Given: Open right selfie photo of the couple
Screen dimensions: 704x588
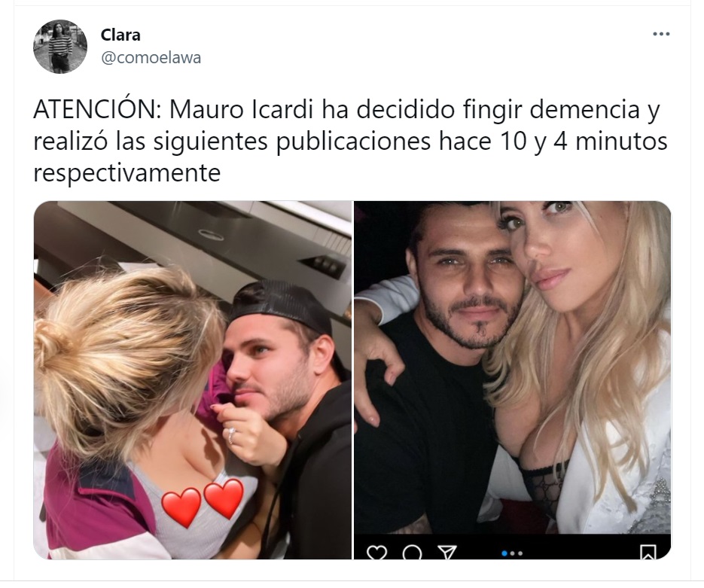Looking at the screenshot, I should click(x=512, y=380).
